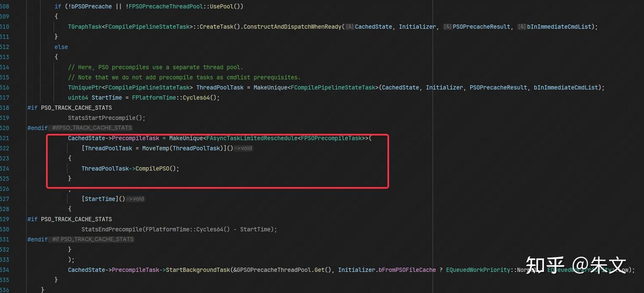Click the CreateTask() call
The image size is (644, 293).
click(220, 27)
